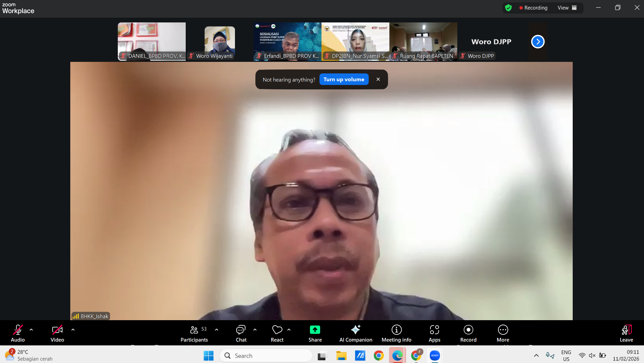The width and height of the screenshot is (644, 363).
Task: Dismiss the Not hearing anything notification
Action: coord(378,80)
